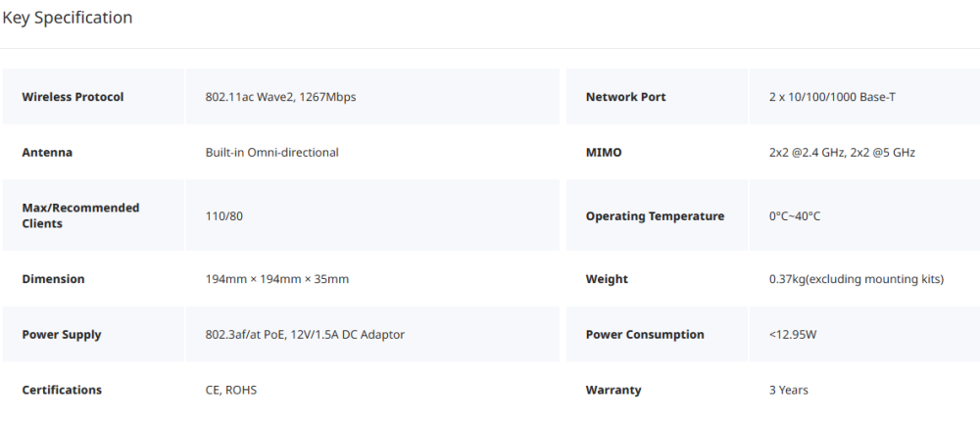Click the 2 x 10/100/1000 Base-T value
The height and width of the screenshot is (423, 980).
pos(832,97)
